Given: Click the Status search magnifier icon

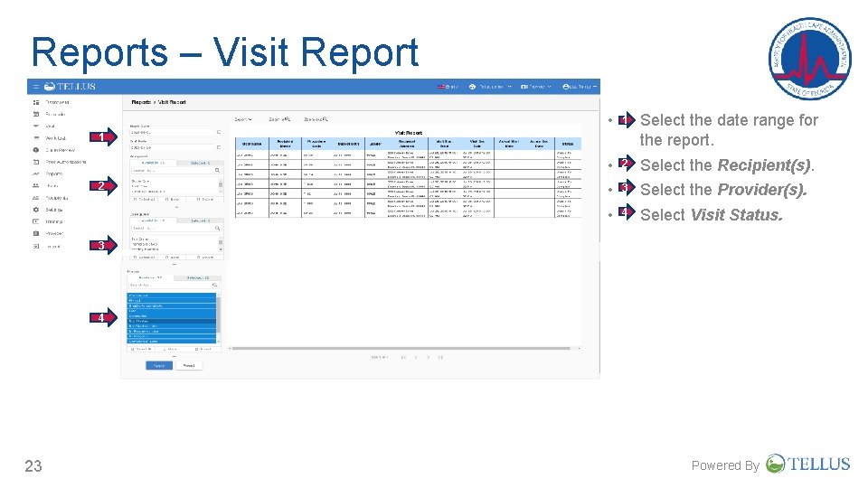Looking at the screenshot, I should [x=215, y=285].
